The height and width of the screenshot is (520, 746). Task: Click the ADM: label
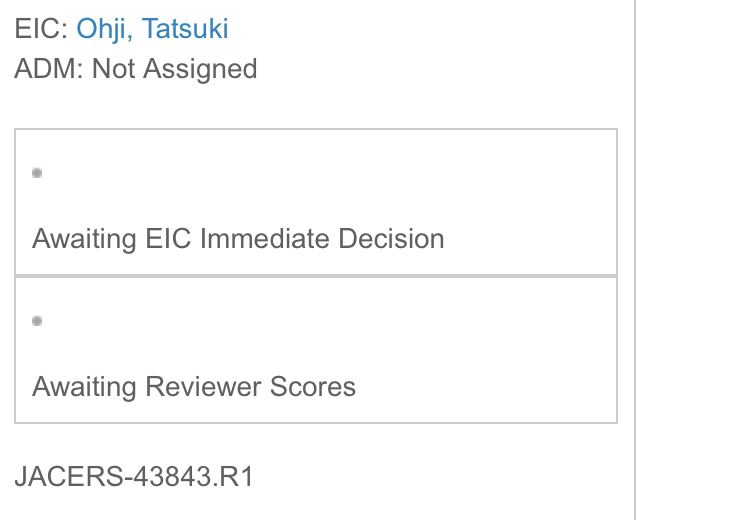(49, 69)
